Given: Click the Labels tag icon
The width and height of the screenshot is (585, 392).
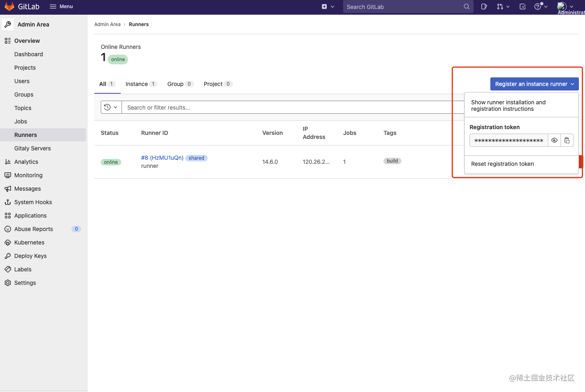Looking at the screenshot, I should 8,269.
